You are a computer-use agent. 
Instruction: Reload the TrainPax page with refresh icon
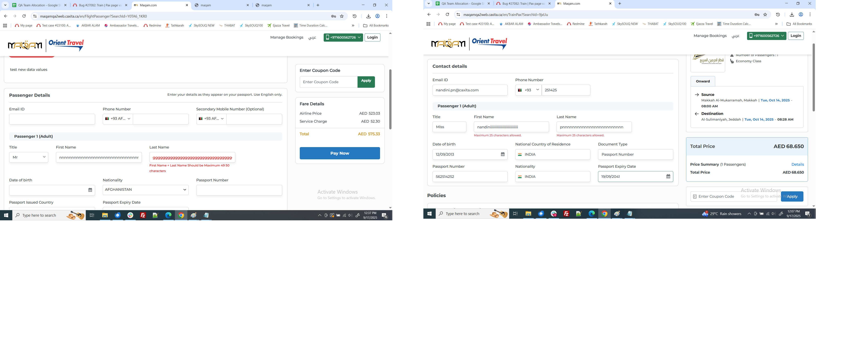447,14
